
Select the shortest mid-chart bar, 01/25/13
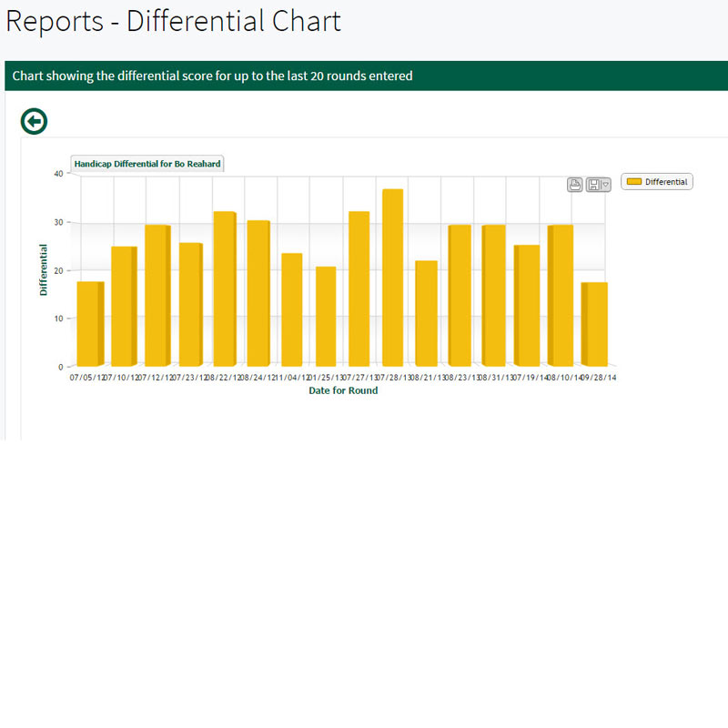325,316
